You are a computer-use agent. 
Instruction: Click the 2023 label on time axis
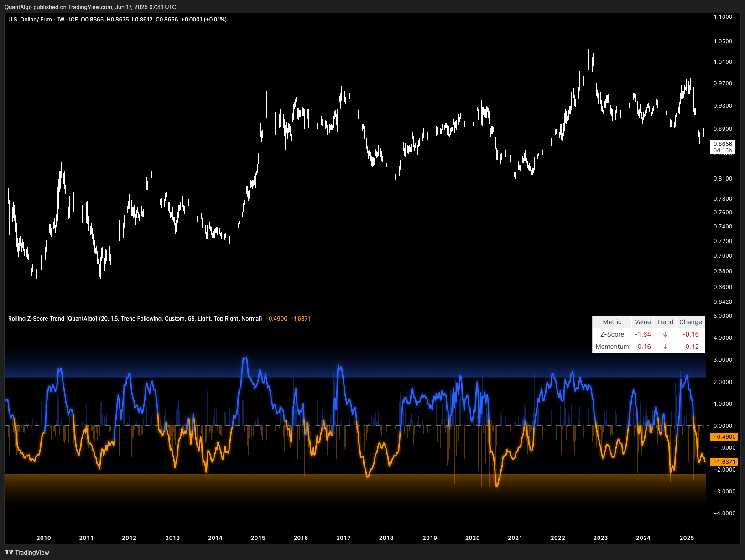pyautogui.click(x=600, y=538)
